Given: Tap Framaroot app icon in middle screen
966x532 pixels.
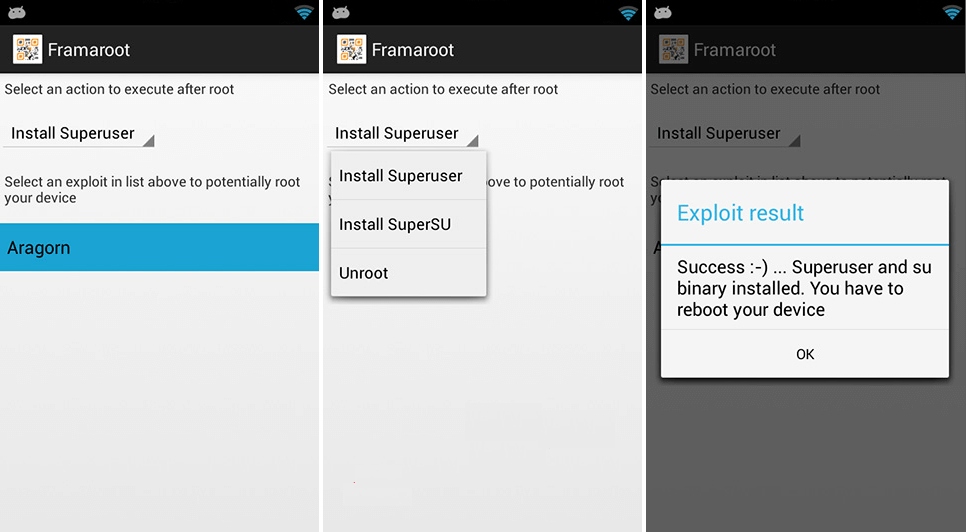Looking at the screenshot, I should pos(352,49).
